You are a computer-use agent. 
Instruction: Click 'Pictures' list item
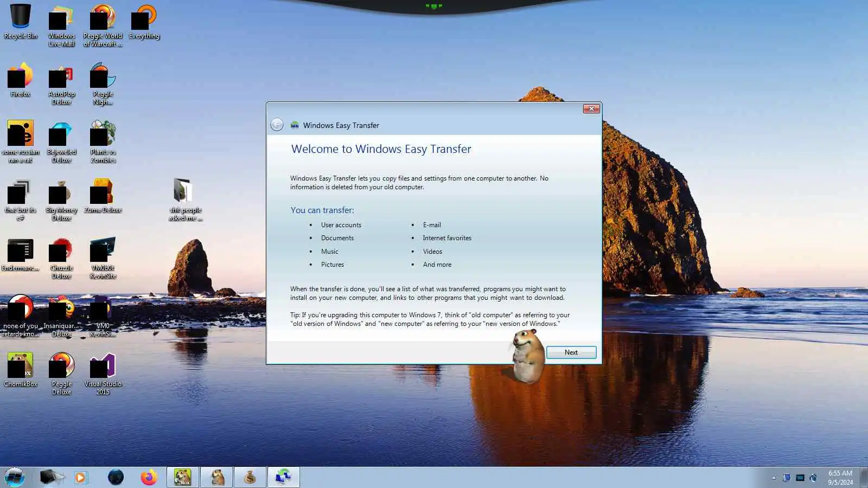333,265
